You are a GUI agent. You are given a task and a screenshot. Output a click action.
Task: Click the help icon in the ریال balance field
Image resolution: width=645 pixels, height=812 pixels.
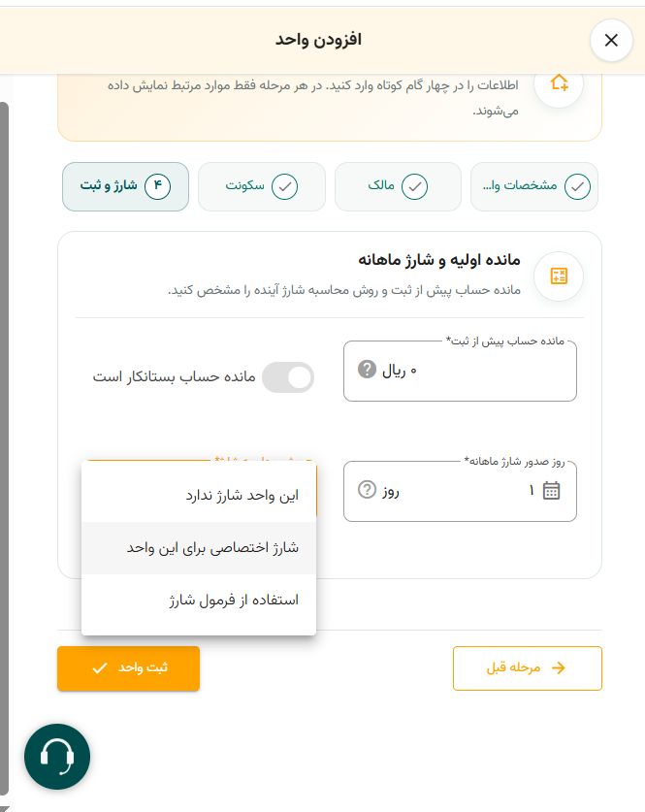(367, 370)
